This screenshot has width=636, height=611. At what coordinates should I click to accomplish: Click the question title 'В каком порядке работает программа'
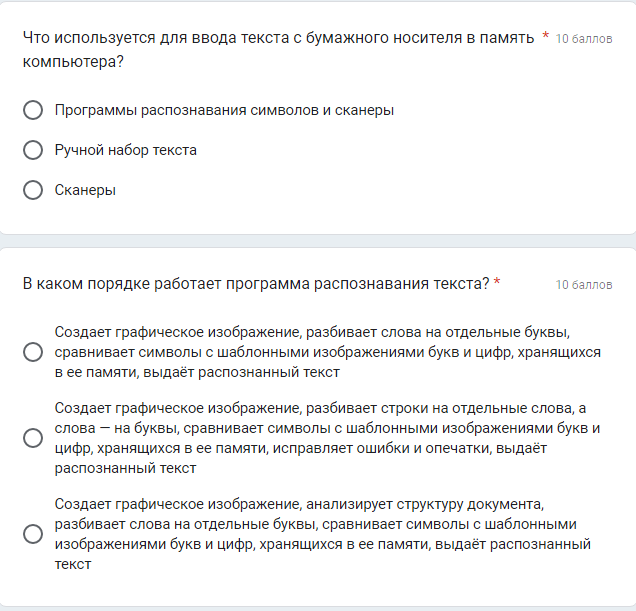pyautogui.click(x=256, y=284)
